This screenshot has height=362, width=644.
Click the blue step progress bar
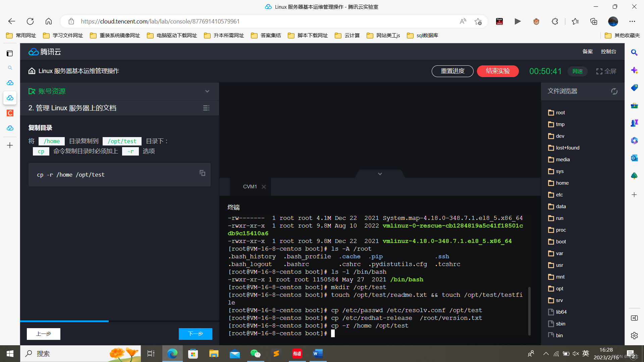[x=64, y=321]
